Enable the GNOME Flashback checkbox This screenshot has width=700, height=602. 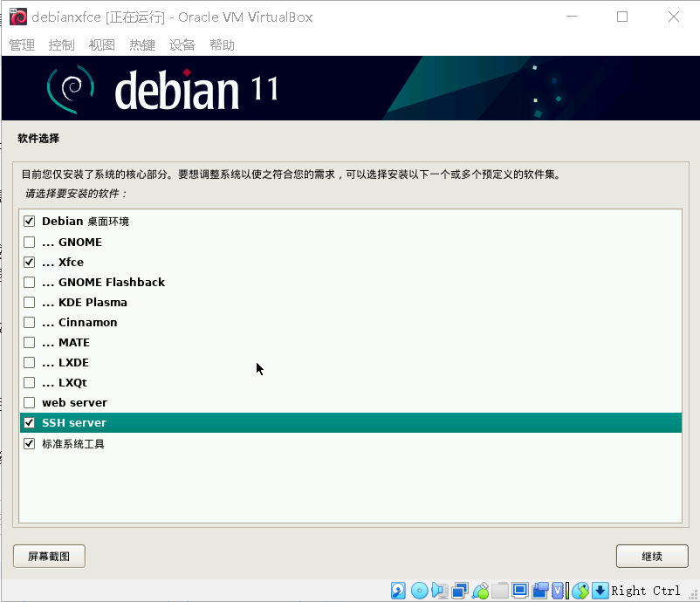point(30,282)
